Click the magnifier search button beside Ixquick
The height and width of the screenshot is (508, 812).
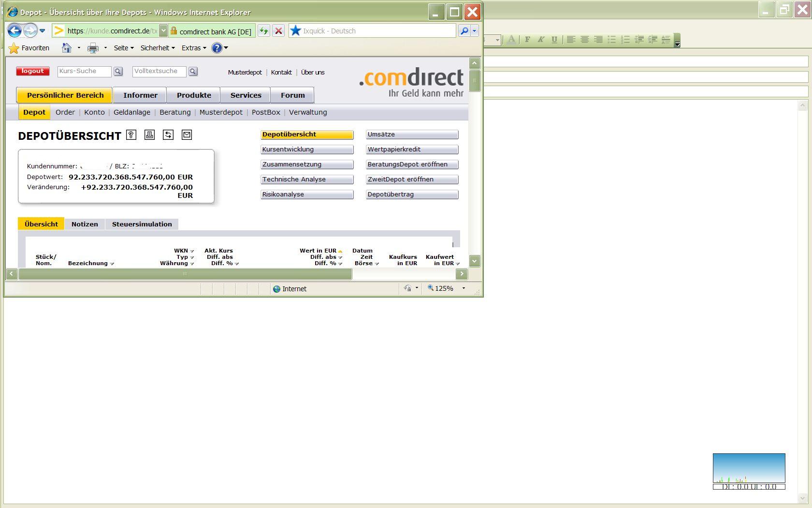pos(464,31)
